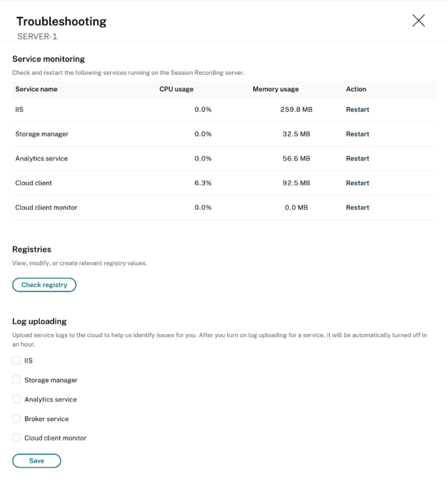
Task: Open the Check registry button
Action: (x=44, y=285)
